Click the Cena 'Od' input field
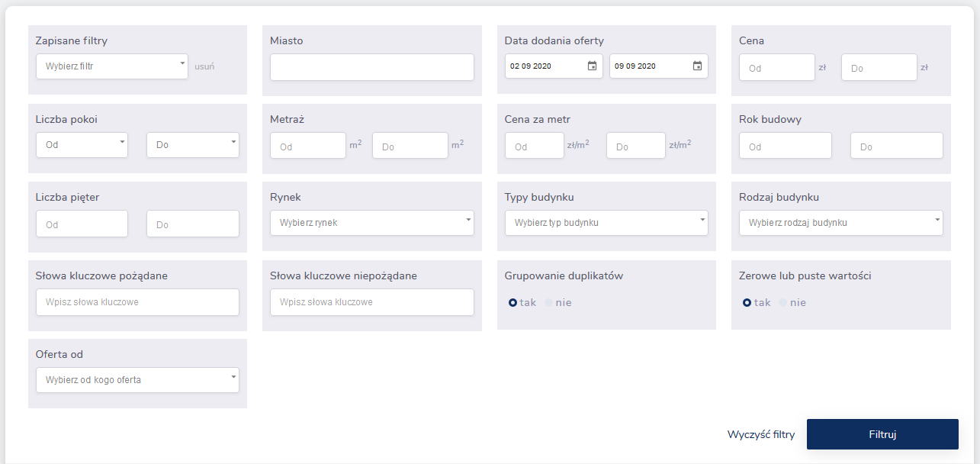Screen dimensions: 980x464 coord(777,67)
